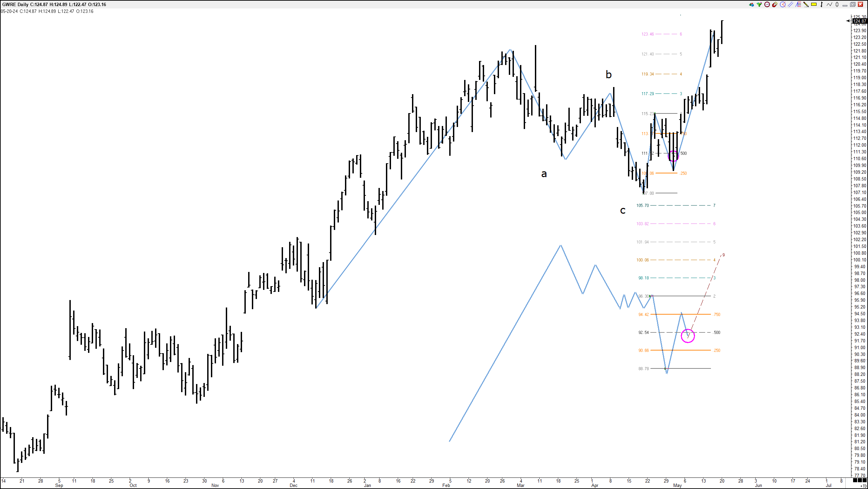
Task: Restore the chart window size
Action: point(852,4)
